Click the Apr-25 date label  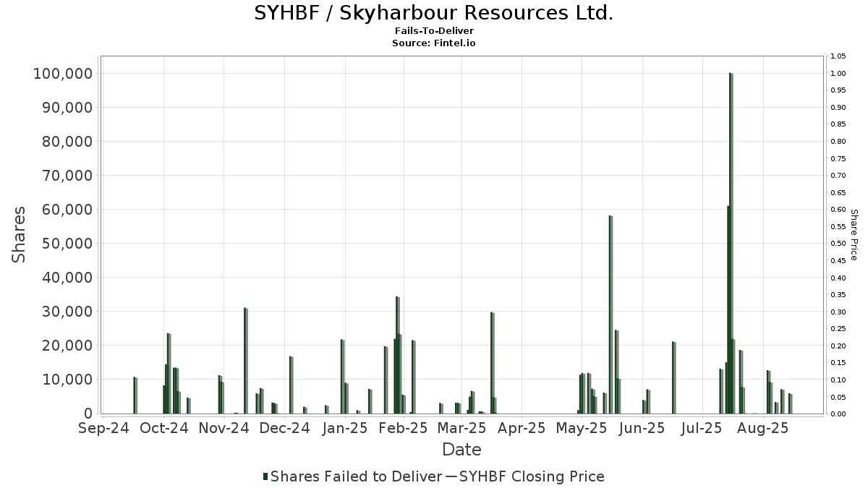pos(522,428)
